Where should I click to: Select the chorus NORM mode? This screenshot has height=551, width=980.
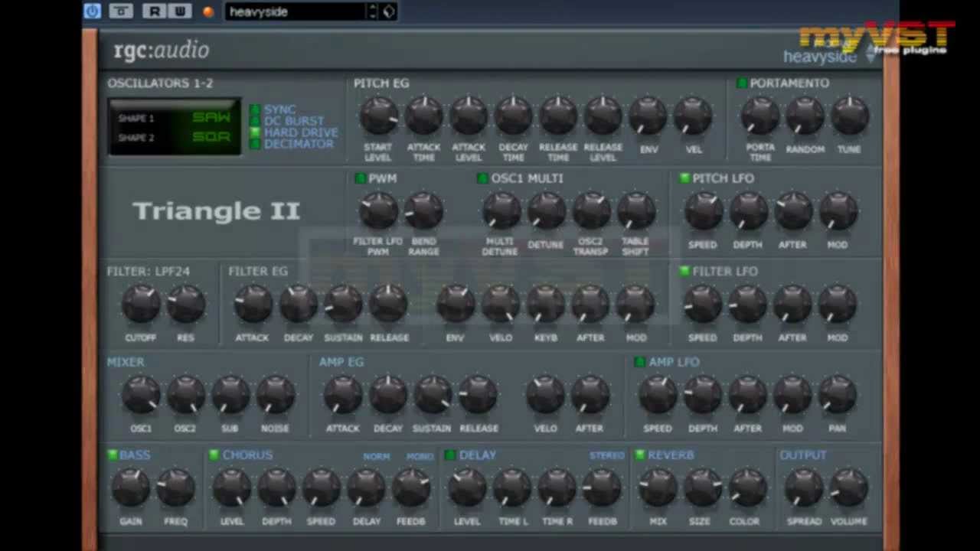376,456
